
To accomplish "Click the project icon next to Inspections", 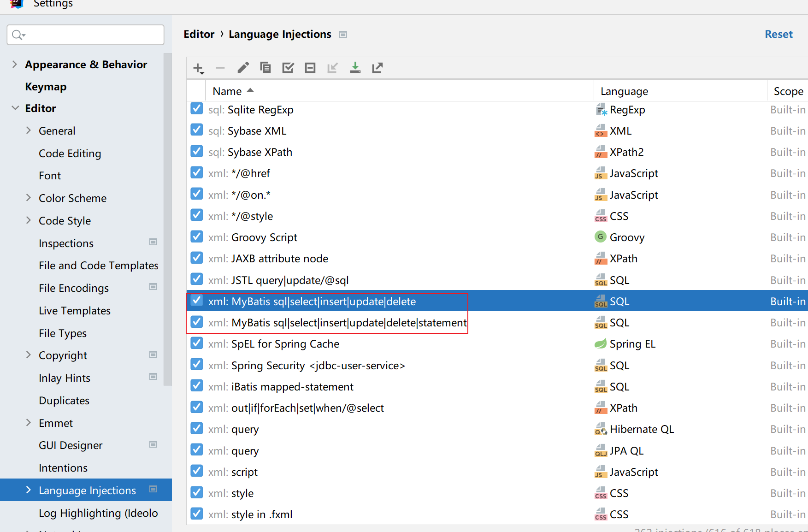I will coord(153,242).
